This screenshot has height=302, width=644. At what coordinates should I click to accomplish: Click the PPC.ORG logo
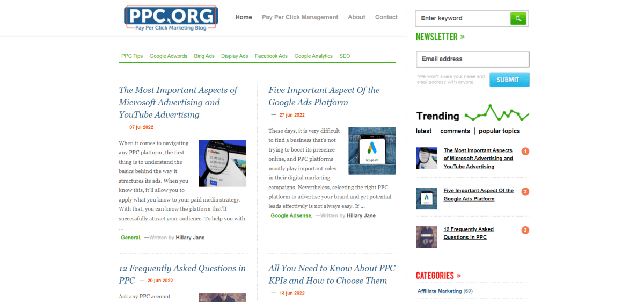171,17
